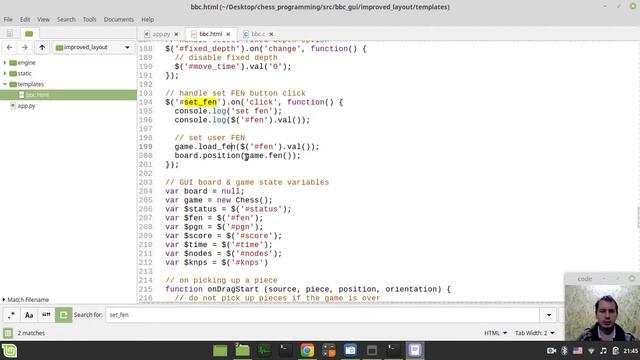Toggle wrap around search option
The height and width of the screenshot is (360, 640).
[63, 315]
